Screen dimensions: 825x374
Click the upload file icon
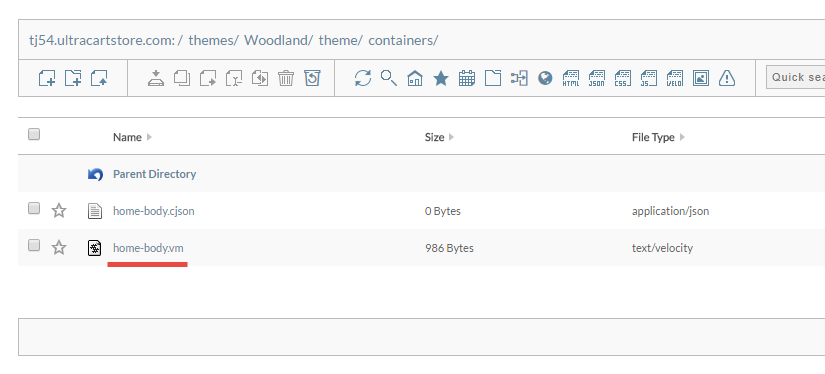99,78
